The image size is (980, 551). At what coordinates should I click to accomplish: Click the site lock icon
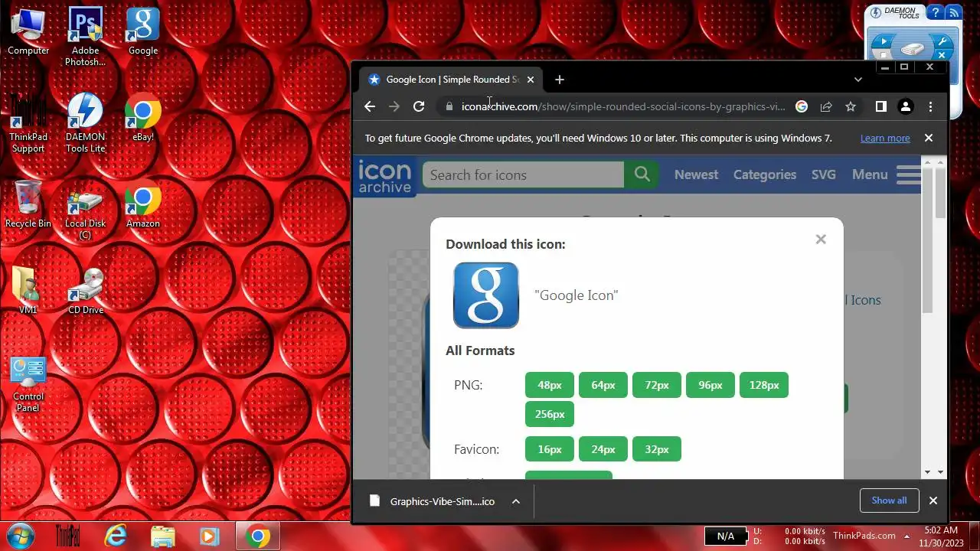tap(449, 106)
